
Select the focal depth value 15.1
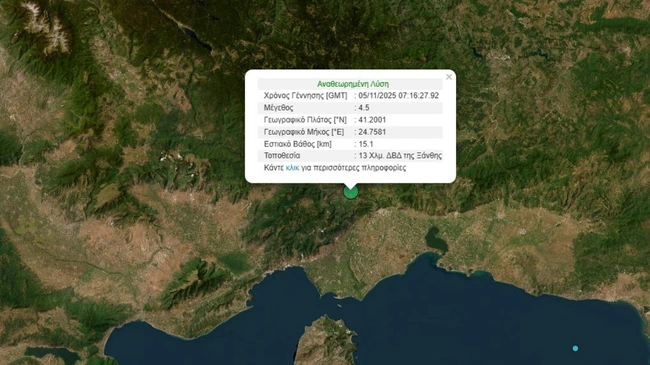click(x=366, y=144)
